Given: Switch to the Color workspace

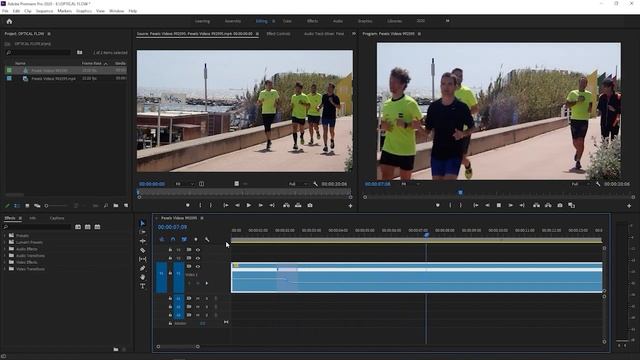Looking at the screenshot, I should pos(287,21).
